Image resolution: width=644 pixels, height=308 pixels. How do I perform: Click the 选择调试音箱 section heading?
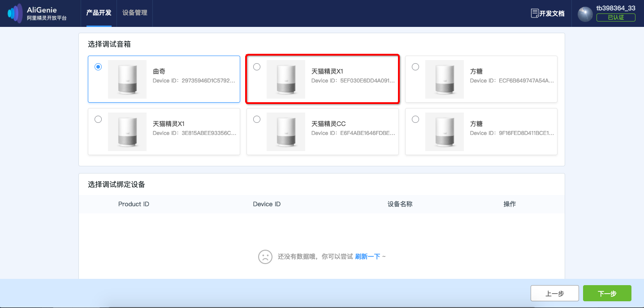(x=109, y=44)
